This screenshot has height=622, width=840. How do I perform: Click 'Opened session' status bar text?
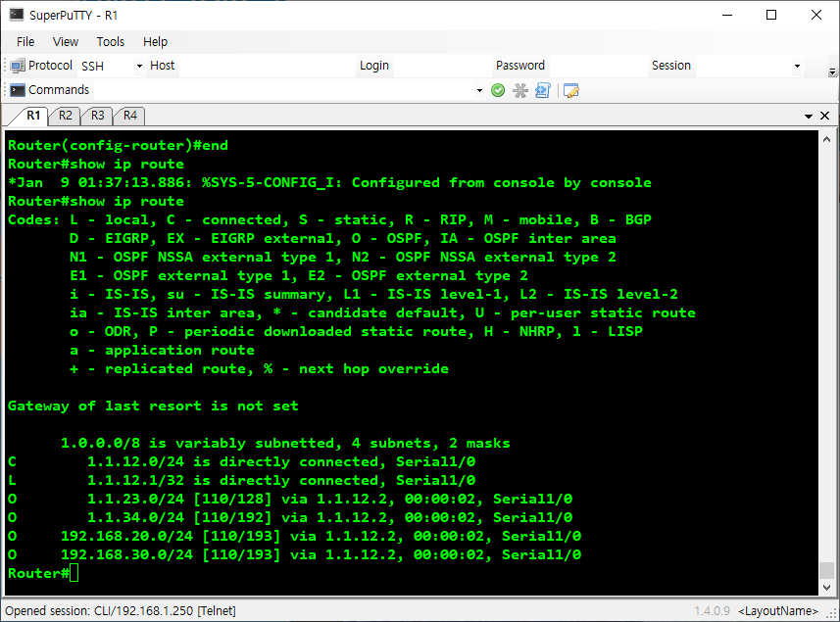(x=121, y=611)
